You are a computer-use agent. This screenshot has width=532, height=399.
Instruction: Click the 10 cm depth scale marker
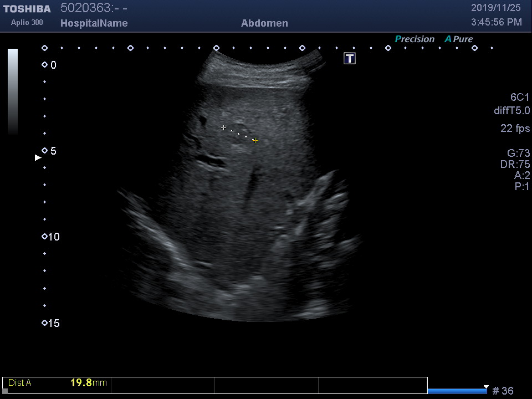point(45,237)
